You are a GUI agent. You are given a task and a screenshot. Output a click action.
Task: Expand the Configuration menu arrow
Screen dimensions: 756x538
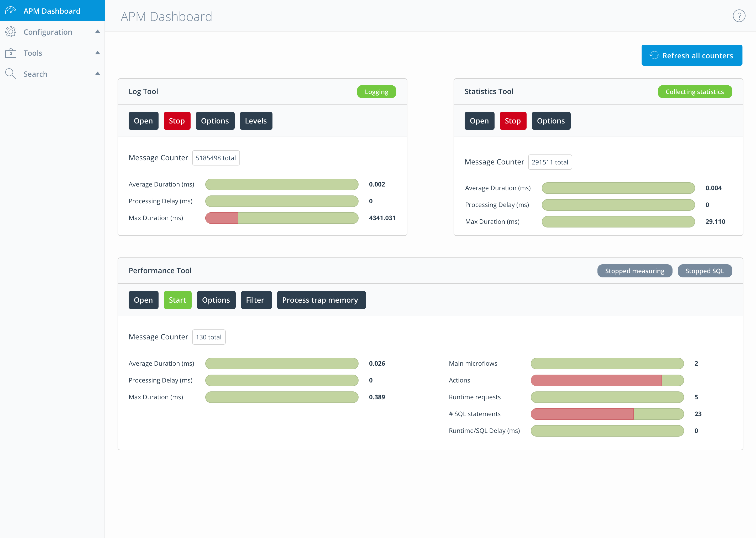[x=97, y=32]
